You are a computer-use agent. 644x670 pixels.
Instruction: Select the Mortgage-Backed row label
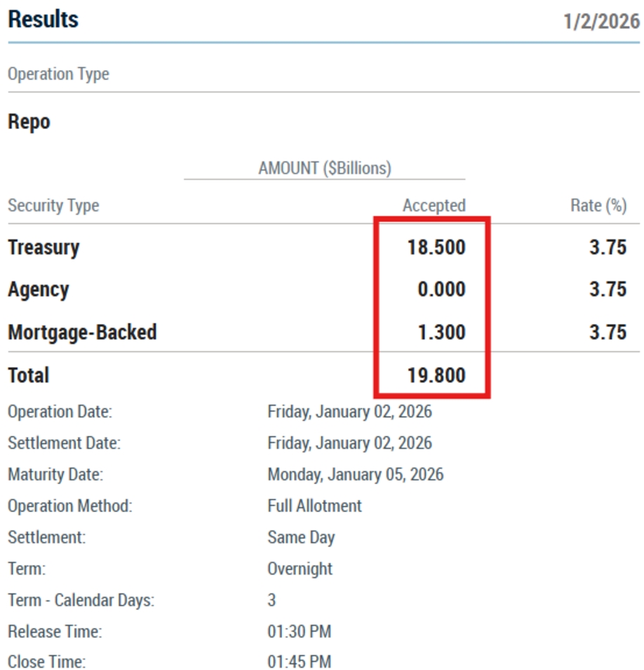[82, 332]
